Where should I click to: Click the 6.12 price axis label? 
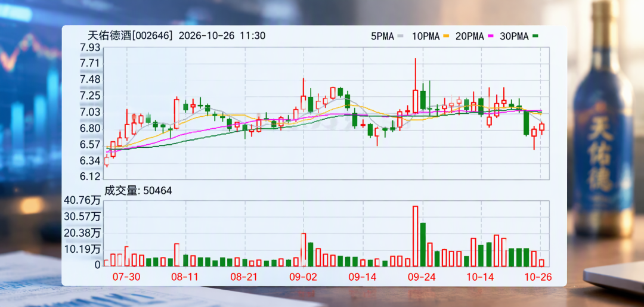(x=90, y=176)
